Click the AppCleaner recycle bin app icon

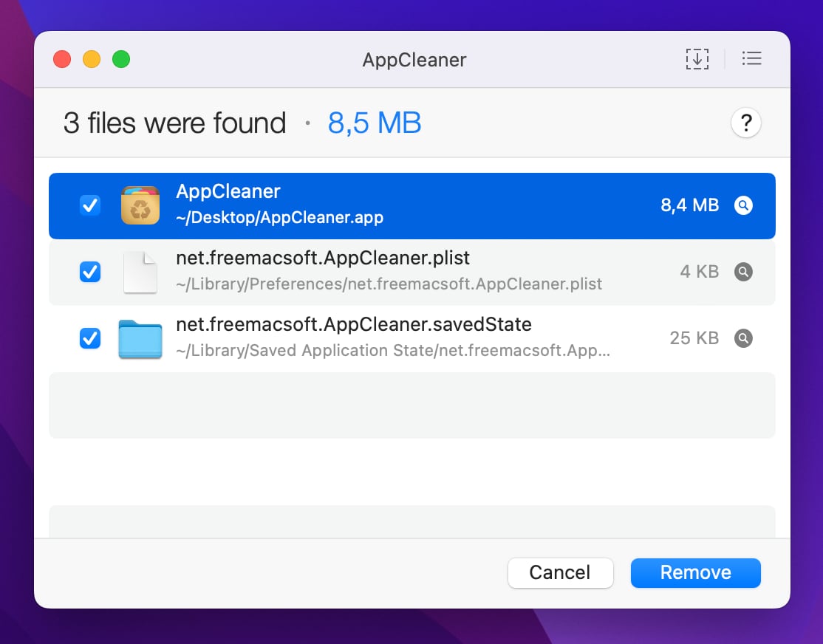tap(140, 205)
